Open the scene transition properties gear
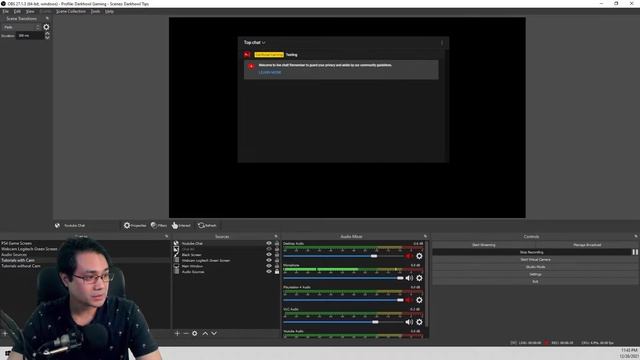The image size is (640, 360). pos(46,27)
